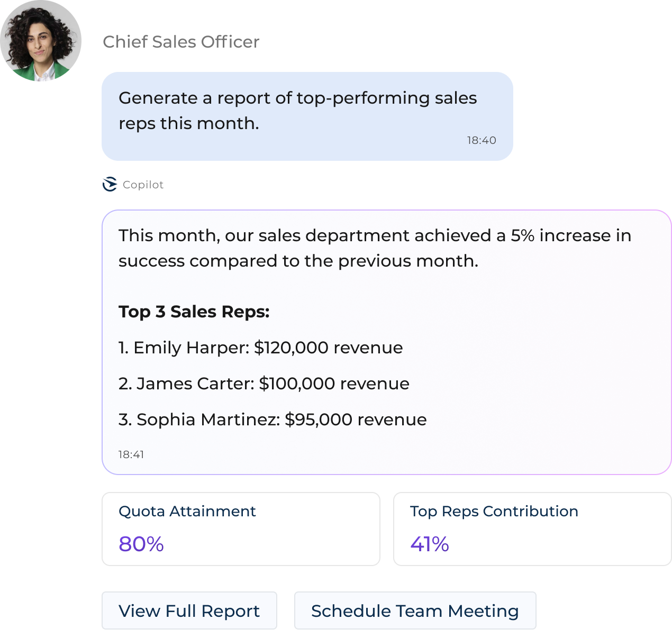The width and height of the screenshot is (672, 638).
Task: Click the 5% increase summary sentence
Action: [x=375, y=248]
